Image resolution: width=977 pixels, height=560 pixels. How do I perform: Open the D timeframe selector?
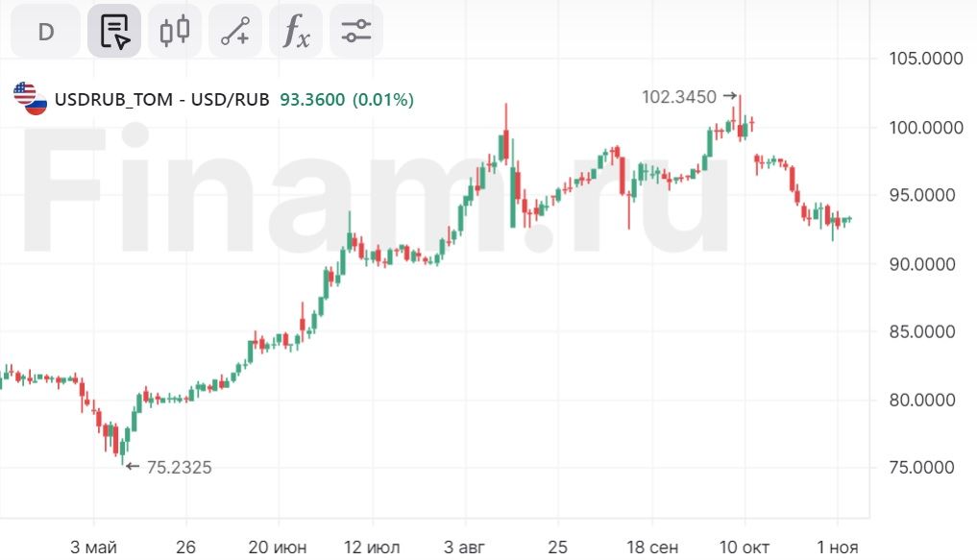pos(46,32)
